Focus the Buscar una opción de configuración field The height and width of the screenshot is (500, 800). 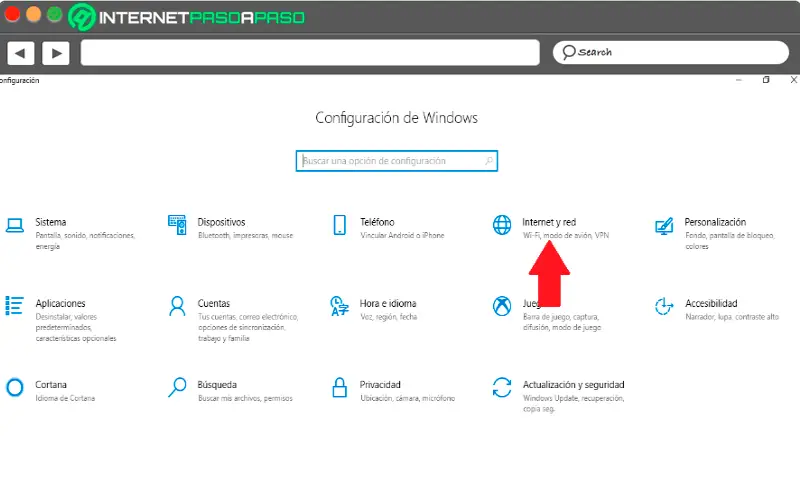point(396,161)
